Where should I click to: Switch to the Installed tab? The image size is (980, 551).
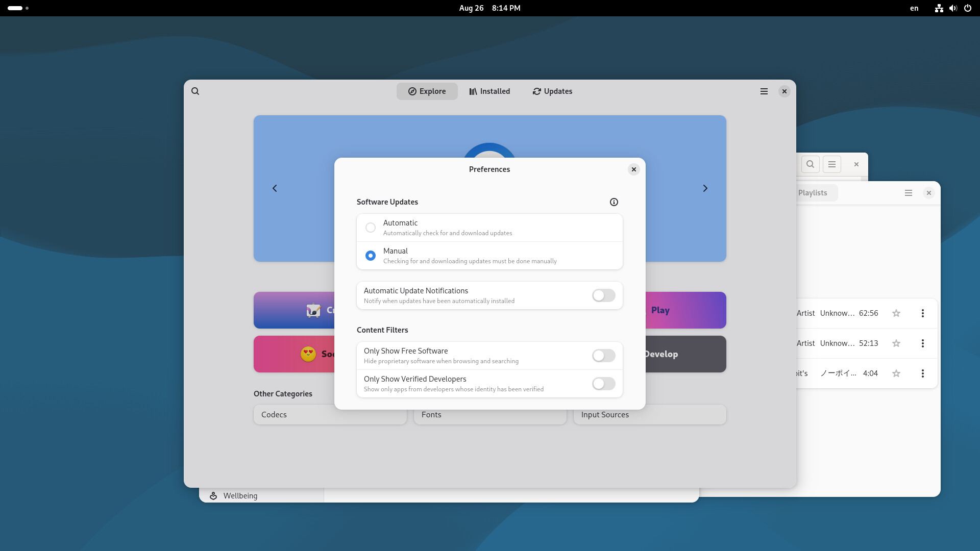[x=489, y=91]
